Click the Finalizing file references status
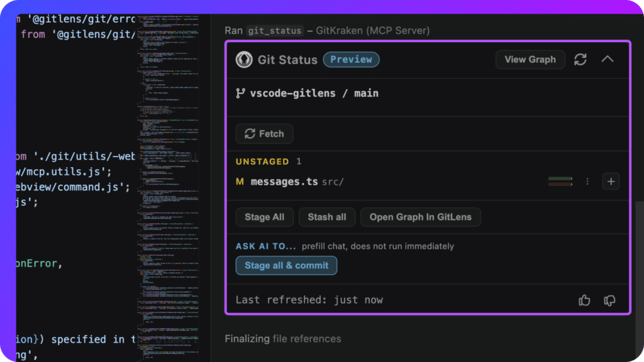The height and width of the screenshot is (362, 644). tap(282, 339)
